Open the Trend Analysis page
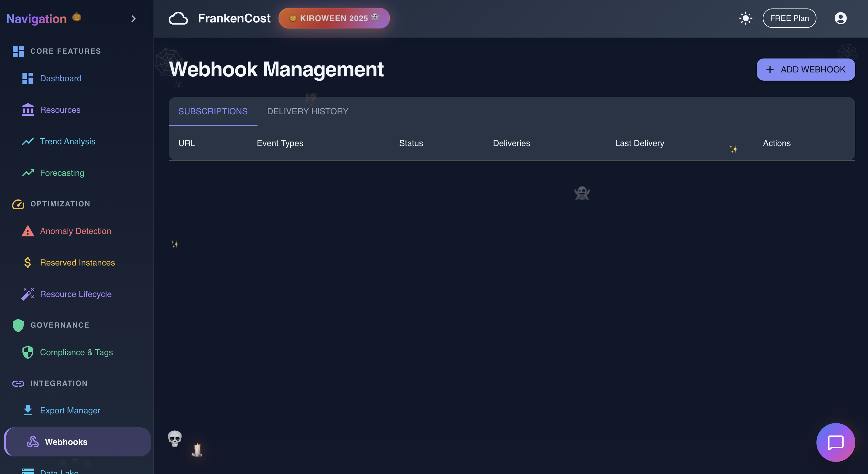868x474 pixels. 67,142
